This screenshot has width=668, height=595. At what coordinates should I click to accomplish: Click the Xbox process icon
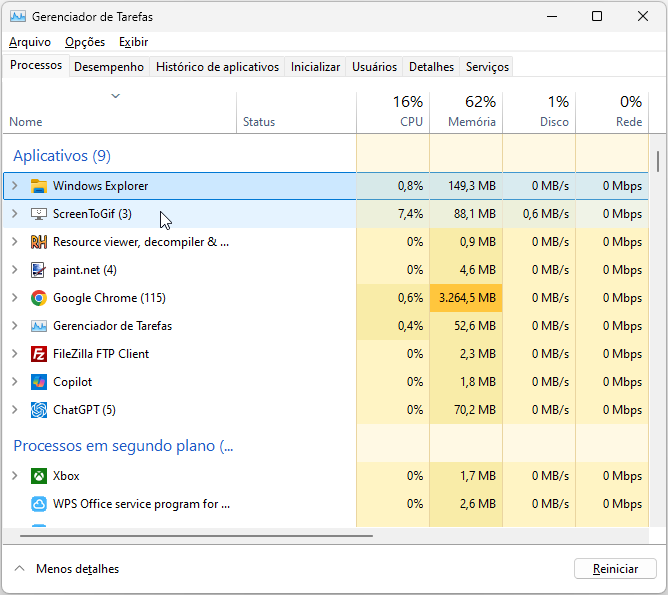click(39, 476)
